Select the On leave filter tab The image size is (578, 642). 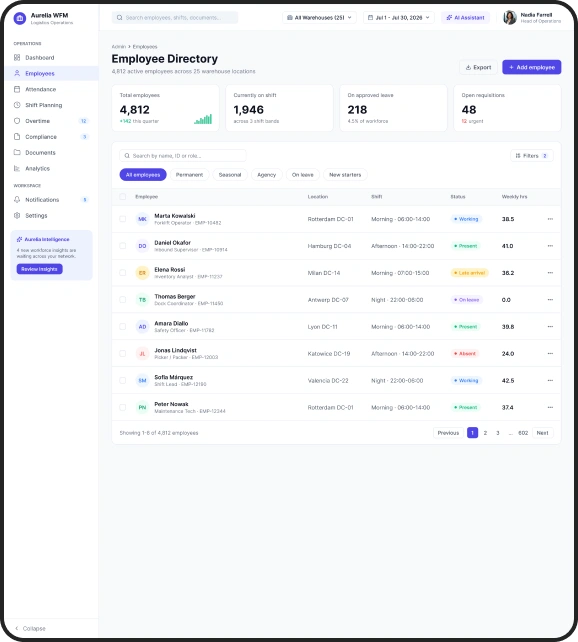pyautogui.click(x=303, y=175)
